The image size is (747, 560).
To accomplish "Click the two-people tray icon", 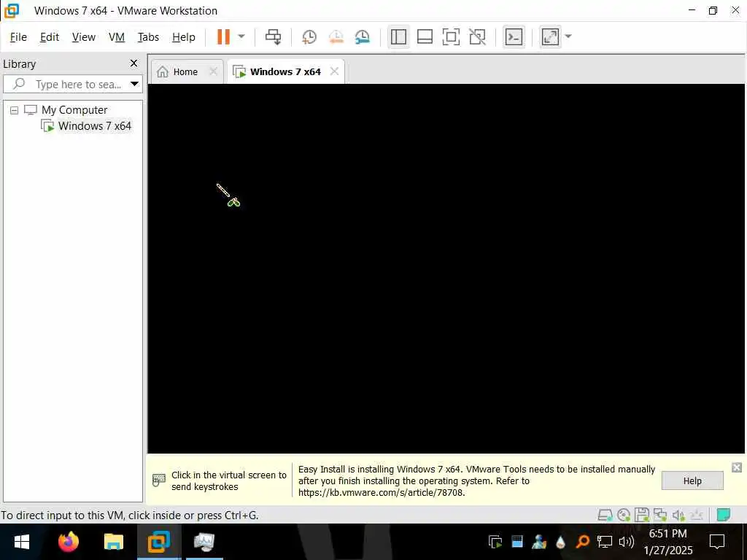I will tap(539, 542).
